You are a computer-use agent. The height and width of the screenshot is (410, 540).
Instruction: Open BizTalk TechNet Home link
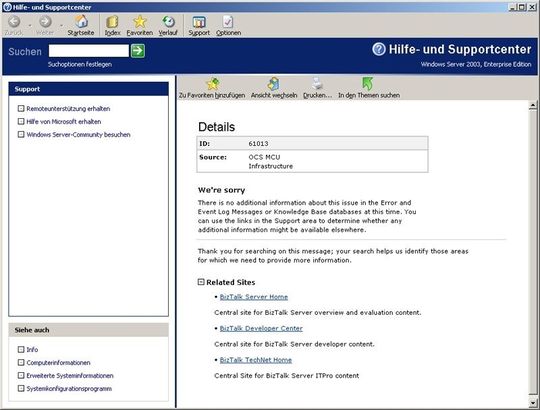(x=256, y=360)
